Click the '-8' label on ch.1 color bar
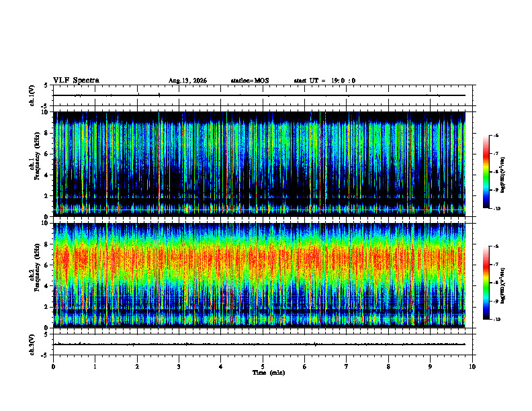 tap(496, 172)
